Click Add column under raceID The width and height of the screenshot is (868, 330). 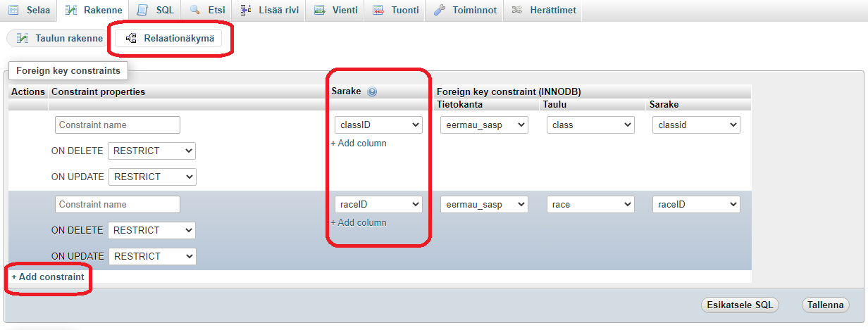point(359,222)
